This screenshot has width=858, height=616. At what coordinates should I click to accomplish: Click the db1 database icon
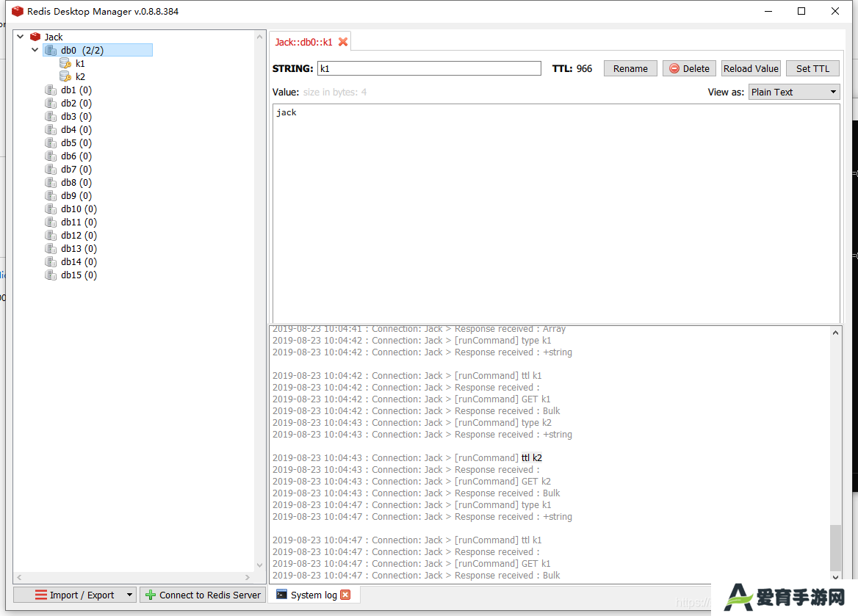click(x=51, y=90)
